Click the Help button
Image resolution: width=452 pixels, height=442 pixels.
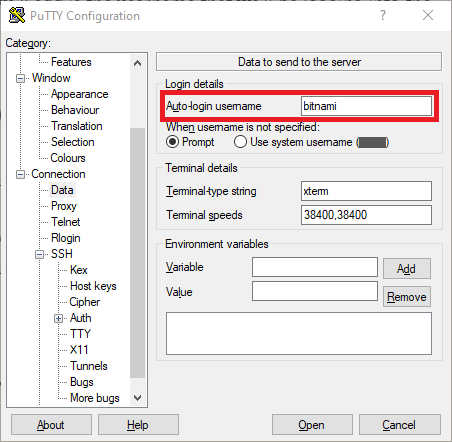click(x=138, y=425)
